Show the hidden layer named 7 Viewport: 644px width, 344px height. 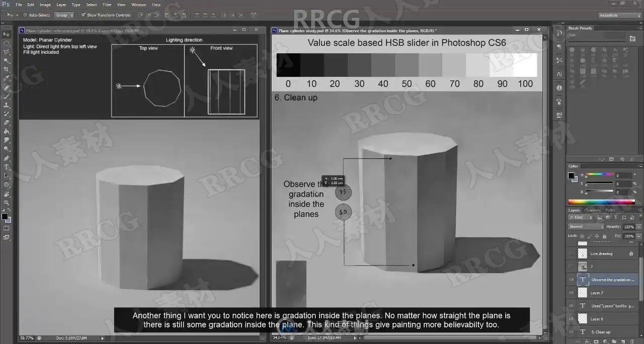click(571, 267)
